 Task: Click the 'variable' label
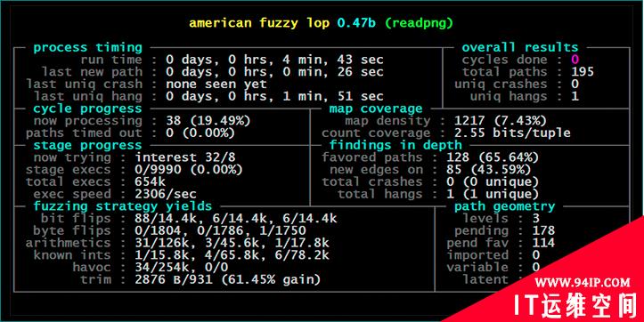click(477, 268)
